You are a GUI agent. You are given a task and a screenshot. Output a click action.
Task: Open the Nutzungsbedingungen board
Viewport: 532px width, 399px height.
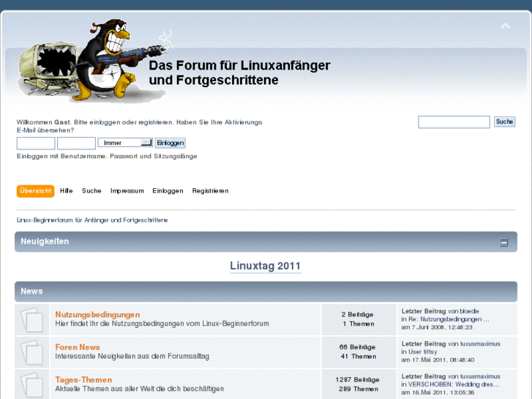pyautogui.click(x=97, y=315)
